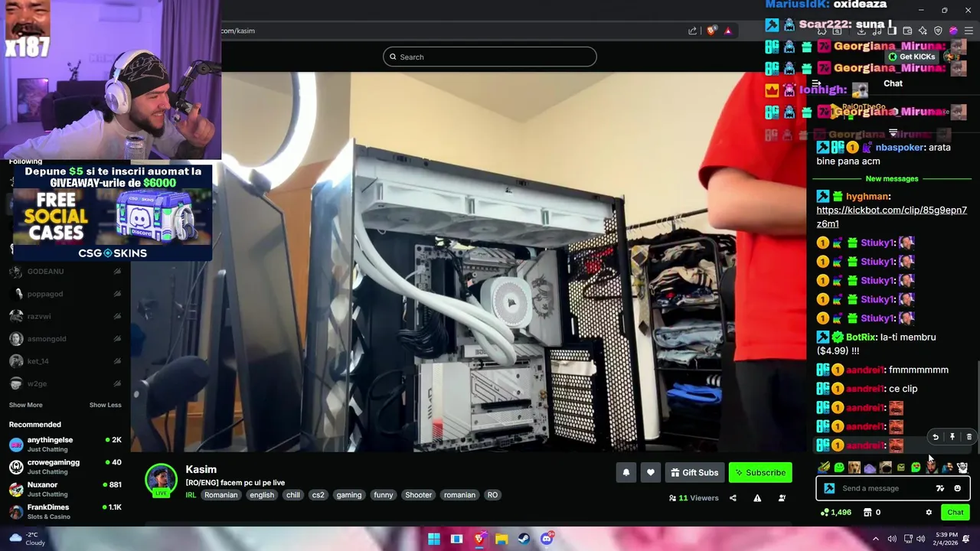Select the cs2 tag

coord(318,495)
